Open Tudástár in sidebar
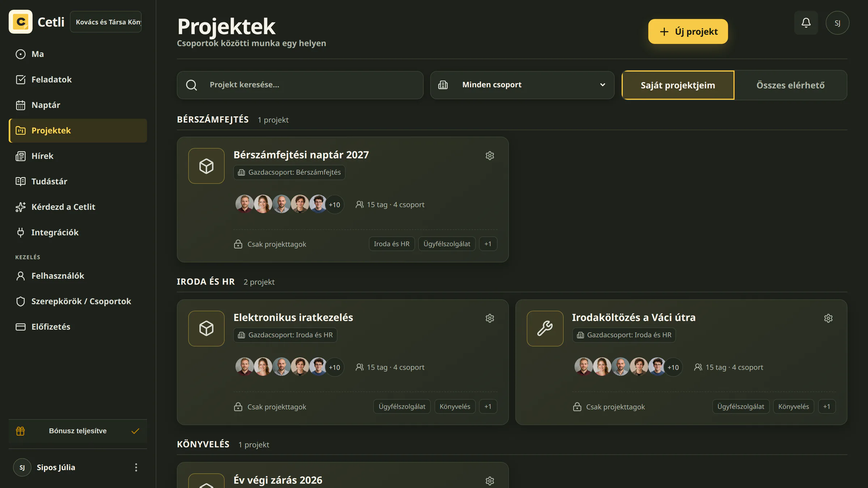The image size is (868, 488). click(x=78, y=181)
